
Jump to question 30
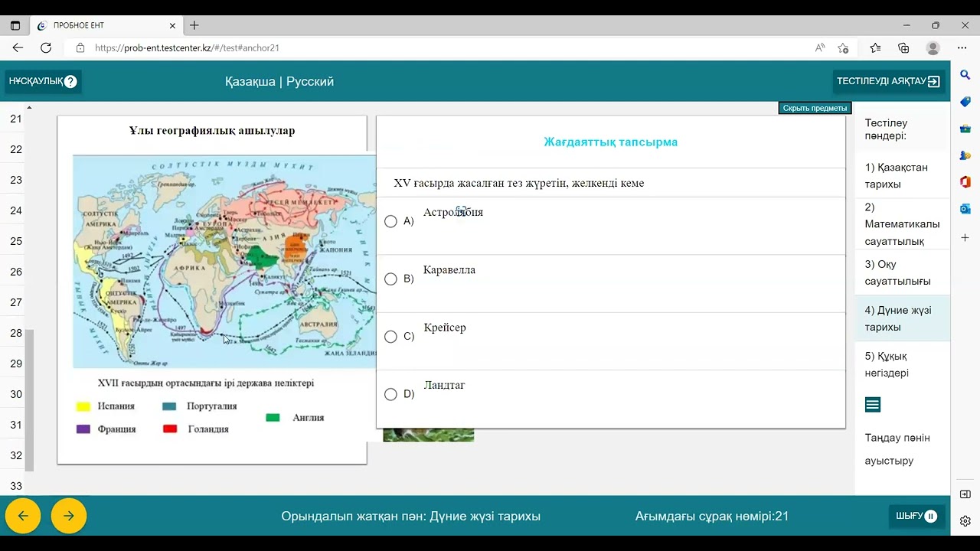(x=16, y=394)
